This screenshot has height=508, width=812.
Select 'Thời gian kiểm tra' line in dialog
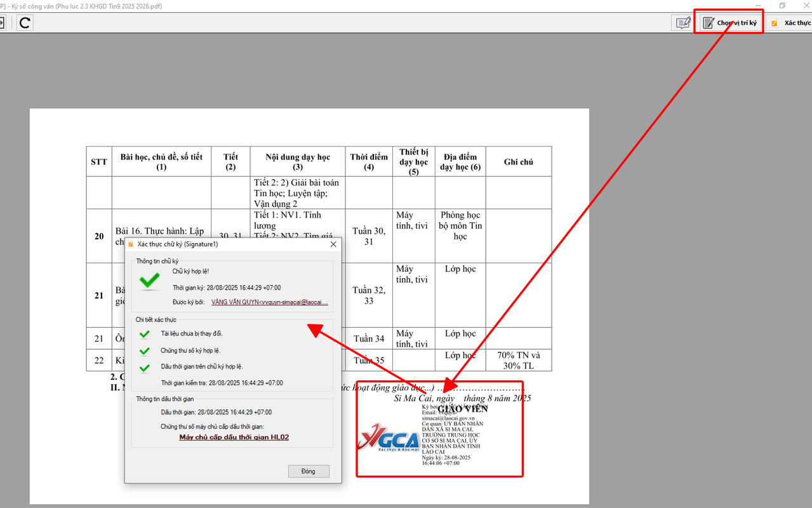[222, 383]
